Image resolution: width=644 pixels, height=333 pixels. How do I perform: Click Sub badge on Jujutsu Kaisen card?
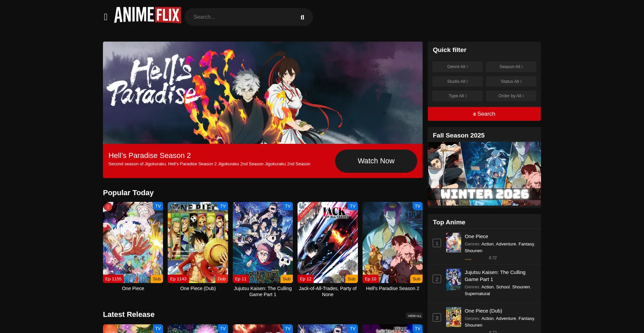287,279
